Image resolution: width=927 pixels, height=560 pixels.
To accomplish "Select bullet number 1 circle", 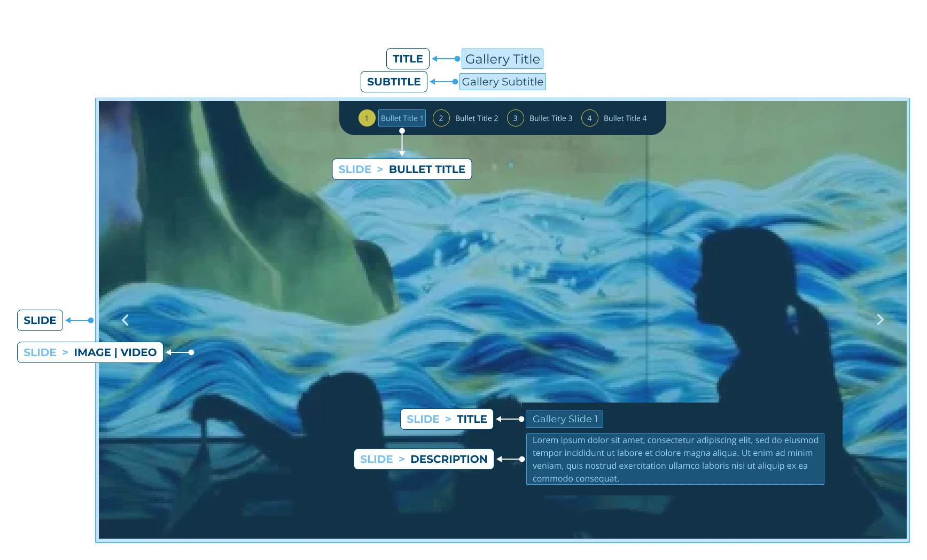I will (x=367, y=118).
